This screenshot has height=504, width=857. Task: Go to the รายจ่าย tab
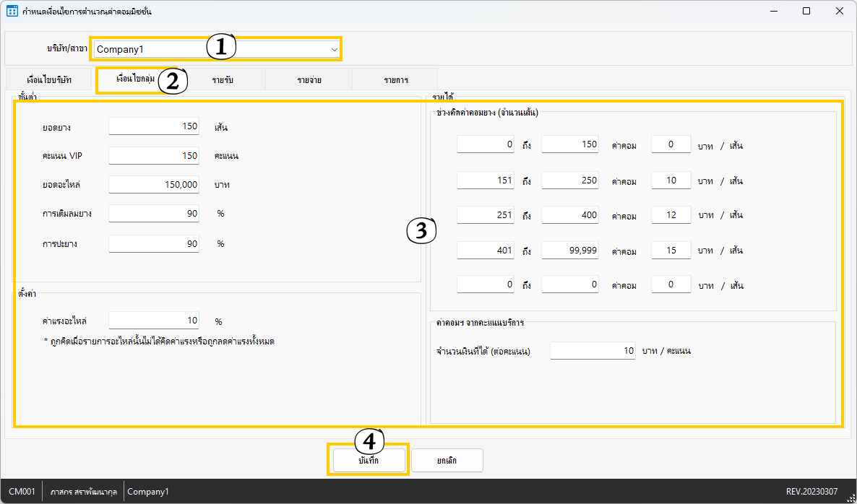click(309, 80)
